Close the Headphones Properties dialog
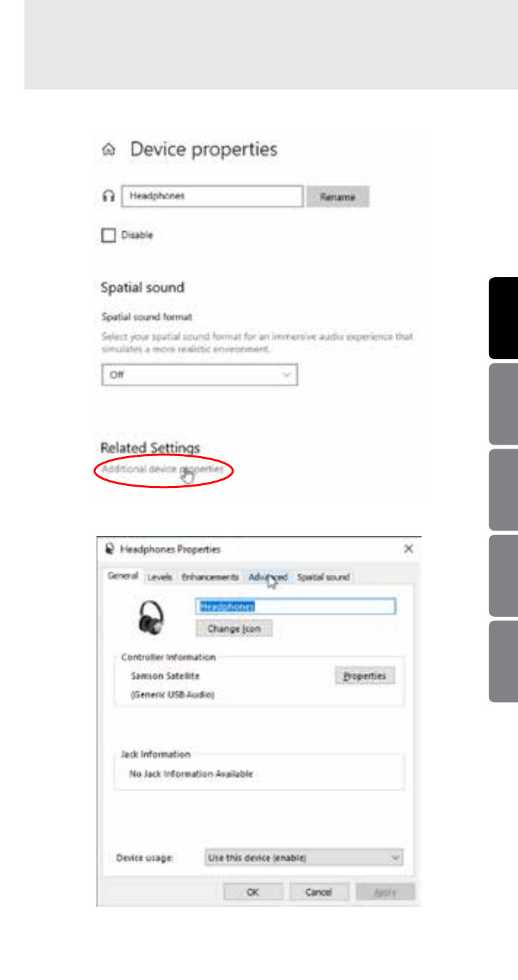The height and width of the screenshot is (980, 518). point(408,549)
